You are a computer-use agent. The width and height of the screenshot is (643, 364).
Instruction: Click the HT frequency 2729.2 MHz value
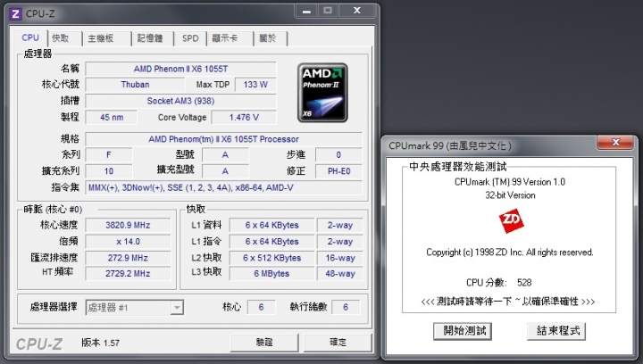pos(128,274)
